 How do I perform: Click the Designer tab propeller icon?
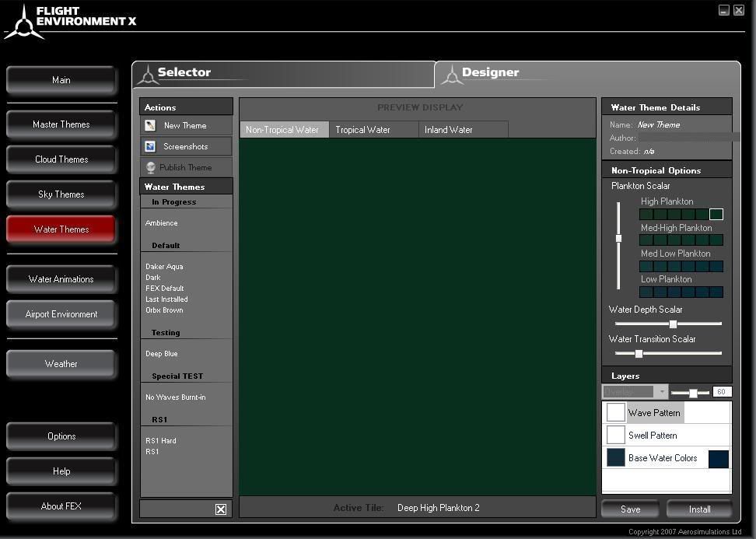pyautogui.click(x=451, y=75)
